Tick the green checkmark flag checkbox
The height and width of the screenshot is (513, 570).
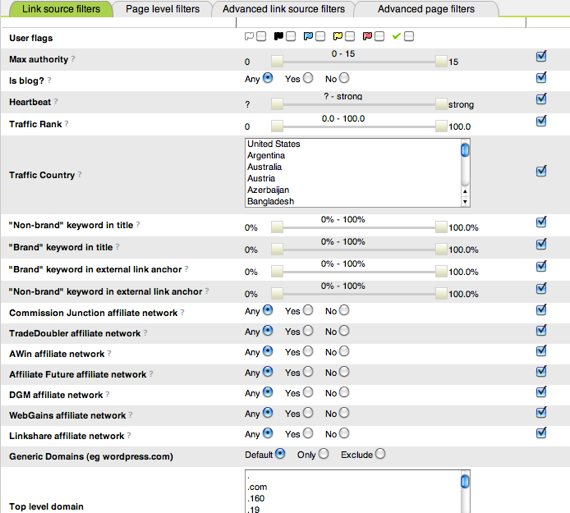(409, 36)
